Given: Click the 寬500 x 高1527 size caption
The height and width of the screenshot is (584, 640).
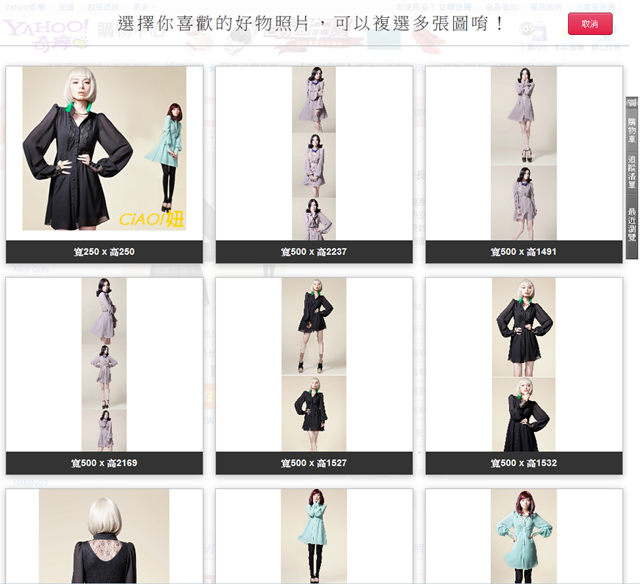Looking at the screenshot, I should pyautogui.click(x=314, y=463).
